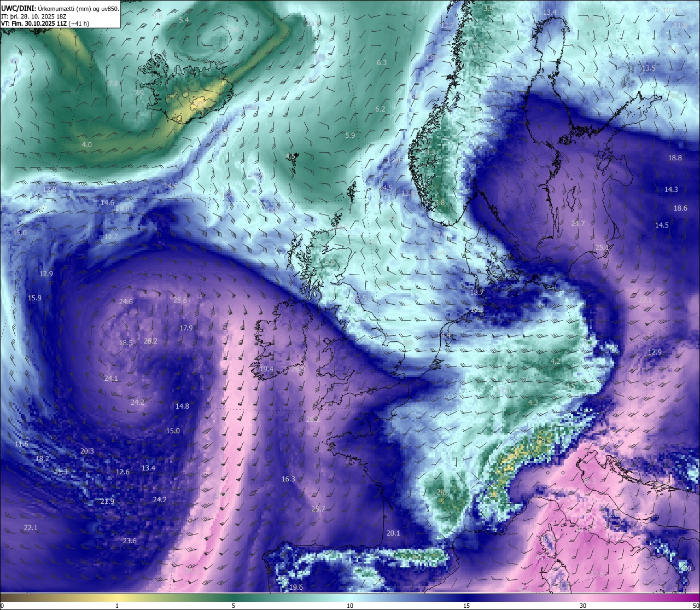Click the 24.1 value label
This screenshot has width=700, height=610.
click(111, 378)
